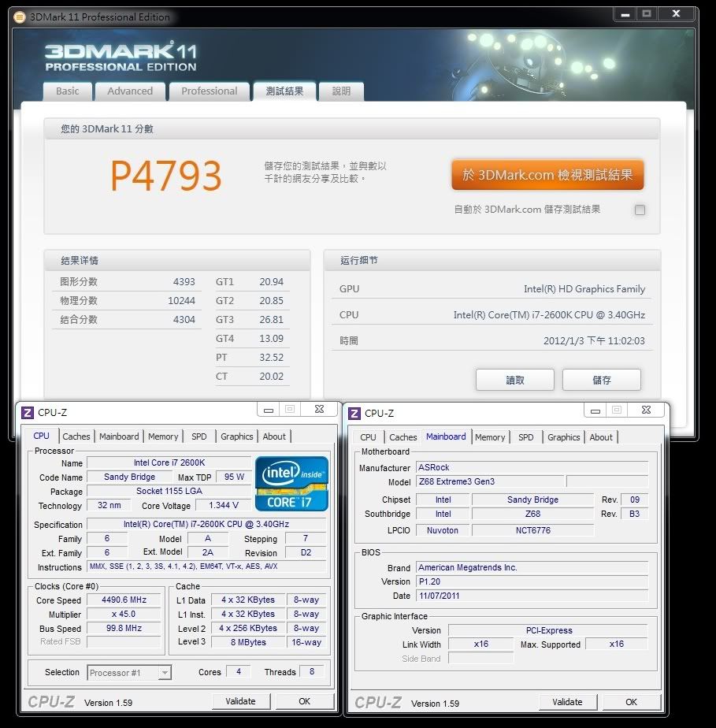716x728 pixels.
Task: Click the Bus Speed 99.8 MHz field
Action: [x=124, y=628]
